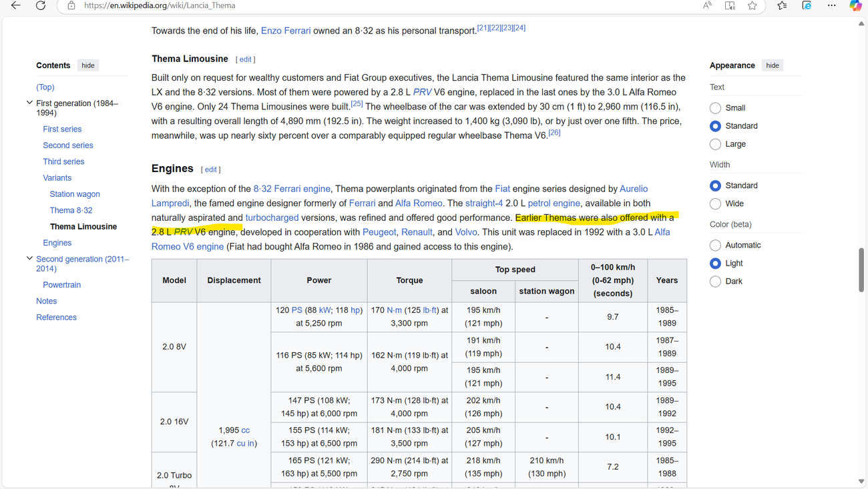The image size is (868, 489).
Task: Open the Renault link
Action: tap(417, 232)
